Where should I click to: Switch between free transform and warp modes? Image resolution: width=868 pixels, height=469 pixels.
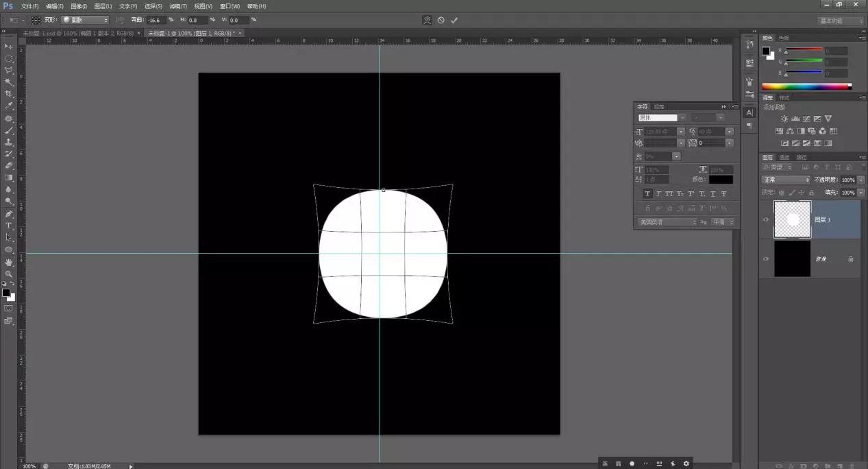click(x=427, y=20)
